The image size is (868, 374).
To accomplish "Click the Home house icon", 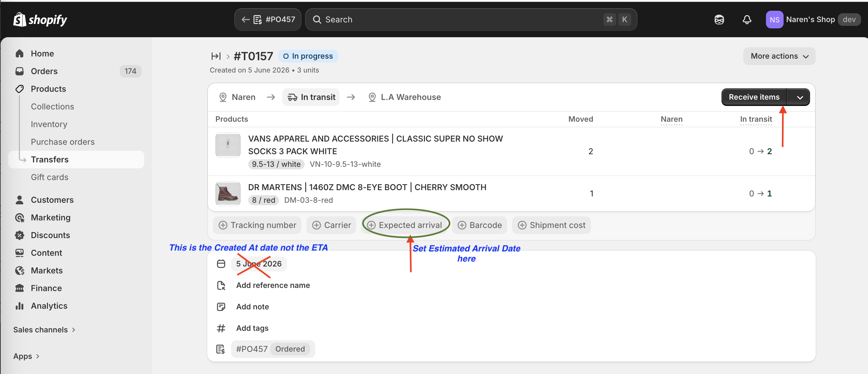I will tap(20, 54).
